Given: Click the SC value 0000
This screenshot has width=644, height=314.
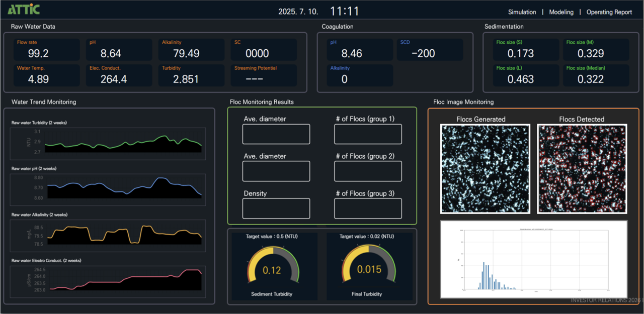Looking at the screenshot, I should click(x=257, y=53).
